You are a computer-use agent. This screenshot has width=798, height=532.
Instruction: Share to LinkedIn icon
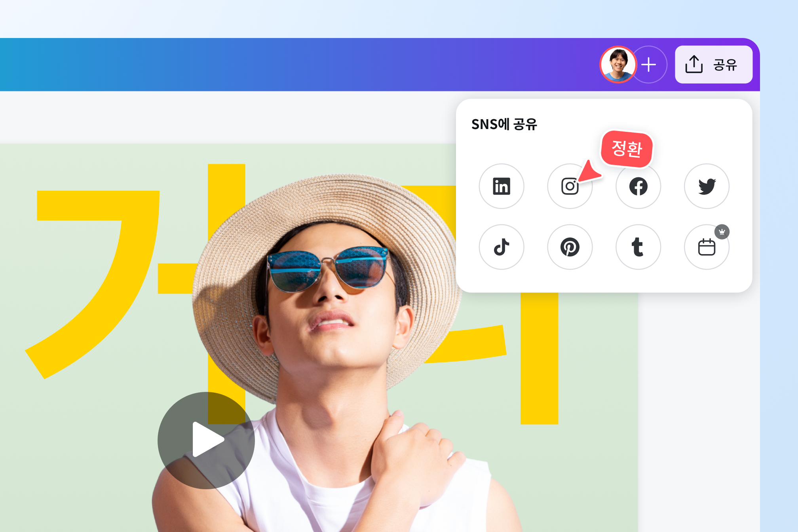point(501,186)
